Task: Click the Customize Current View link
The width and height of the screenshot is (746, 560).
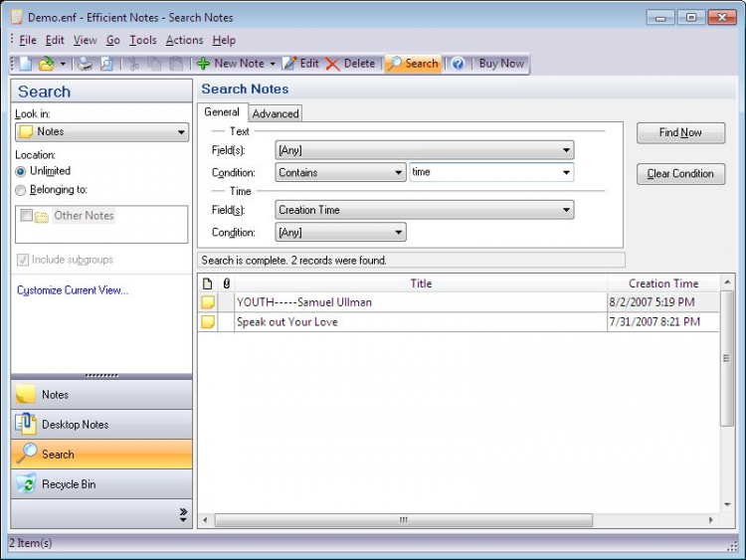Action: 73,290
